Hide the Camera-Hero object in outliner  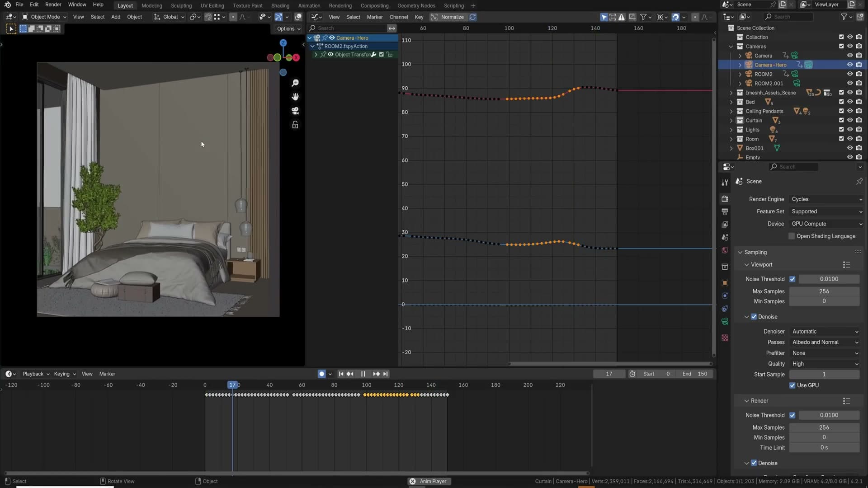pyautogui.click(x=850, y=65)
